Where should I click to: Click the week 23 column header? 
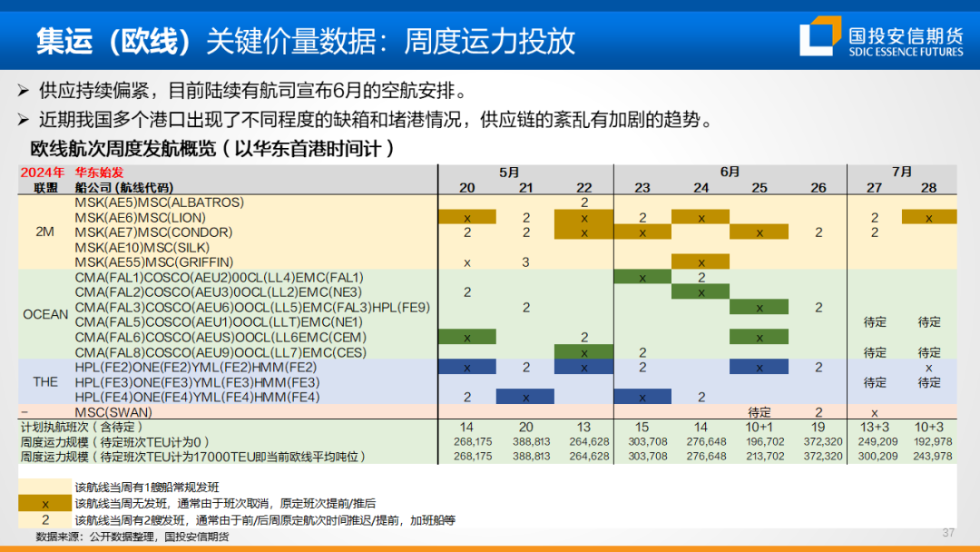coord(642,188)
